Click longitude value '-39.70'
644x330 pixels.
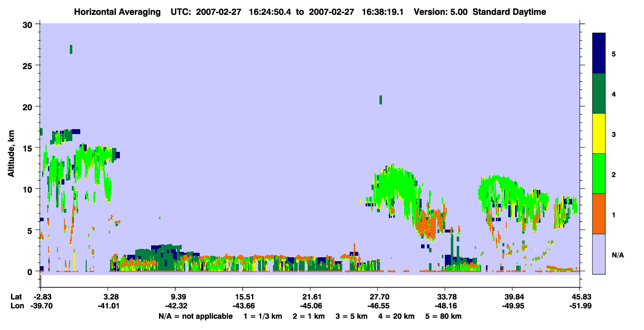click(41, 306)
